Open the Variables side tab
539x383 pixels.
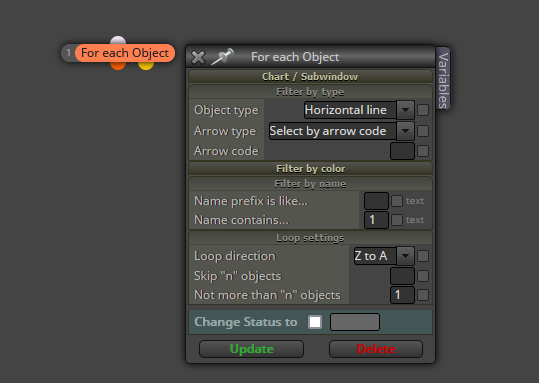443,79
